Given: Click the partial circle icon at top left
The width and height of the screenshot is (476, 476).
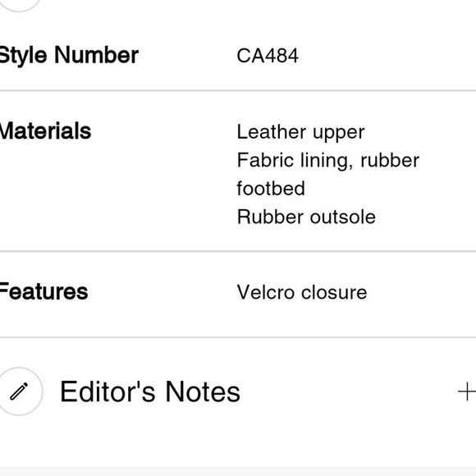Looking at the screenshot, I should (x=19, y=6).
